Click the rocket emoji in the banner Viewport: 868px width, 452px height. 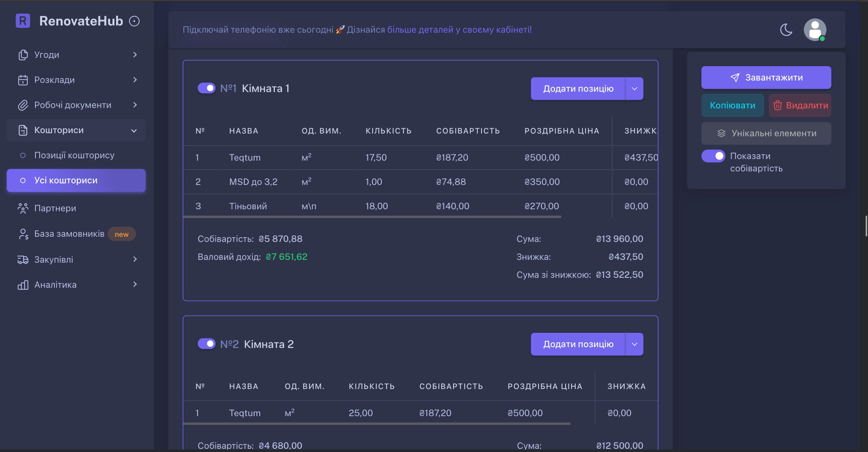coord(340,29)
